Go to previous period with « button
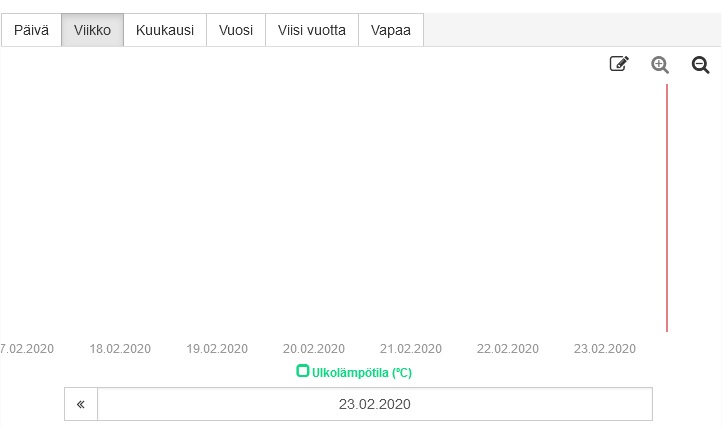This screenshot has height=428, width=722. (x=81, y=405)
